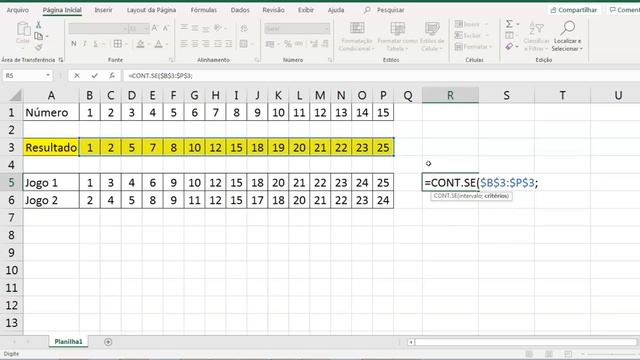Toggle italic (I) formatting
This screenshot has width=640, height=360.
pos(84,44)
